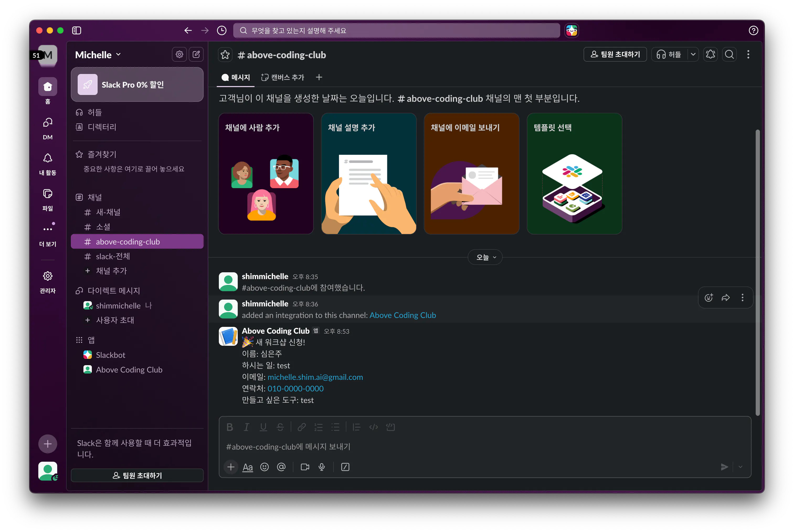The width and height of the screenshot is (794, 532).
Task: Expand the Michelle workspace menu
Action: click(98, 55)
